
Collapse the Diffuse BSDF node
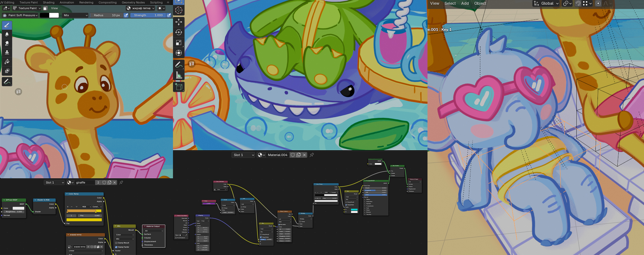click(4, 200)
